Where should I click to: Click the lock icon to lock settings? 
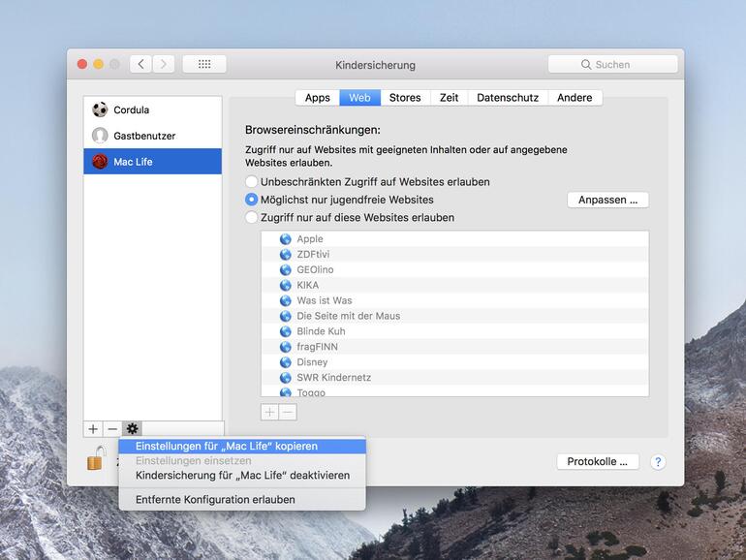click(96, 458)
